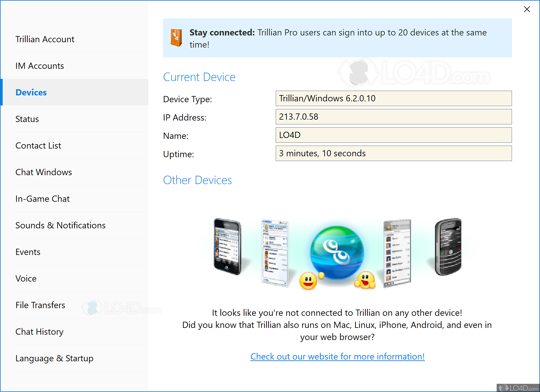Select the Devices sidebar item
The width and height of the screenshot is (540, 392).
point(74,92)
